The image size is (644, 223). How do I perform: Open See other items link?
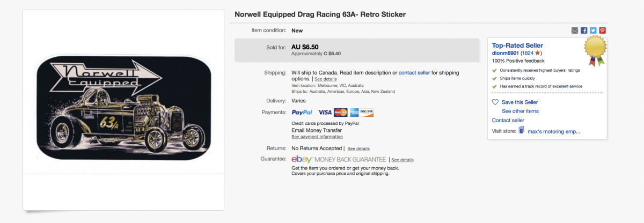pos(520,111)
